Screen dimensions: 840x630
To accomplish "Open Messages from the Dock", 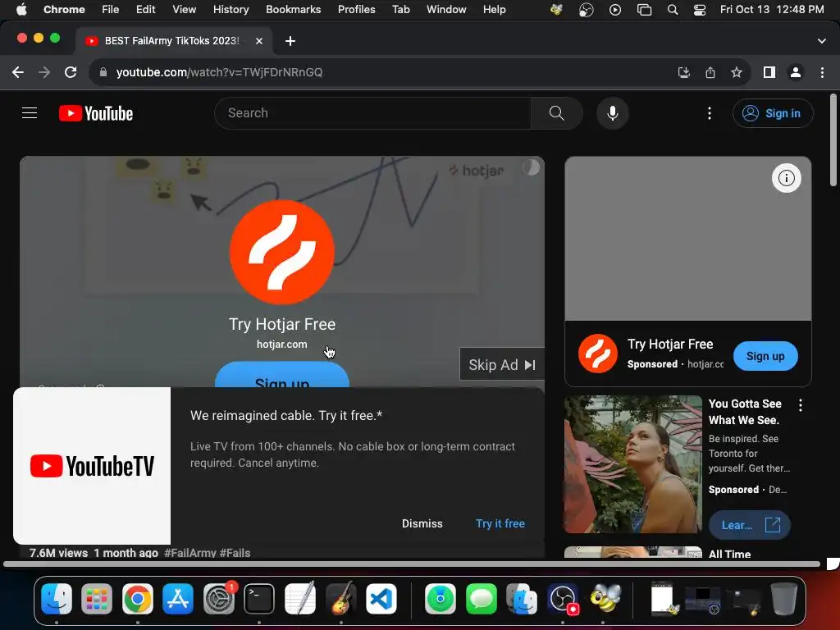I will (481, 598).
